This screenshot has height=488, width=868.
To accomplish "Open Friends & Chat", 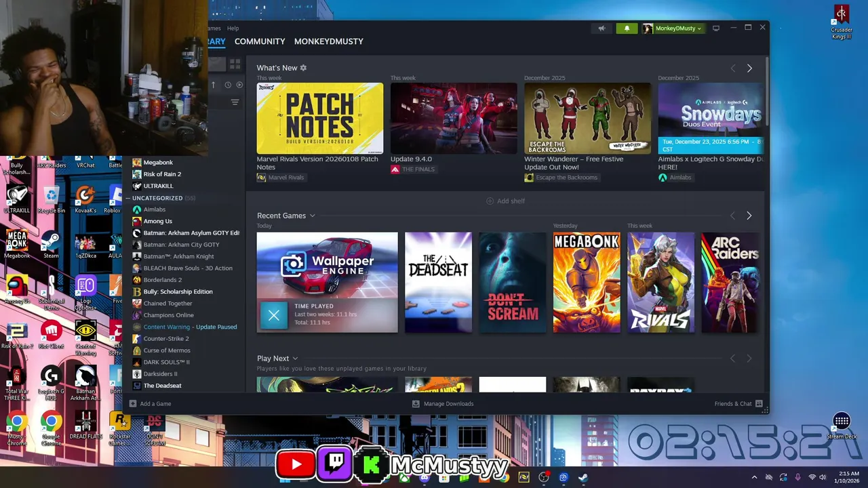I will coord(738,404).
